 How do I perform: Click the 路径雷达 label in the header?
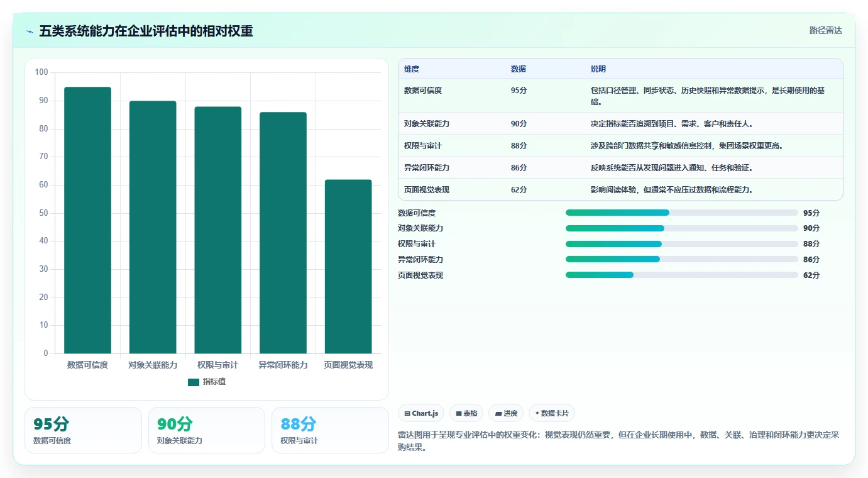click(825, 30)
